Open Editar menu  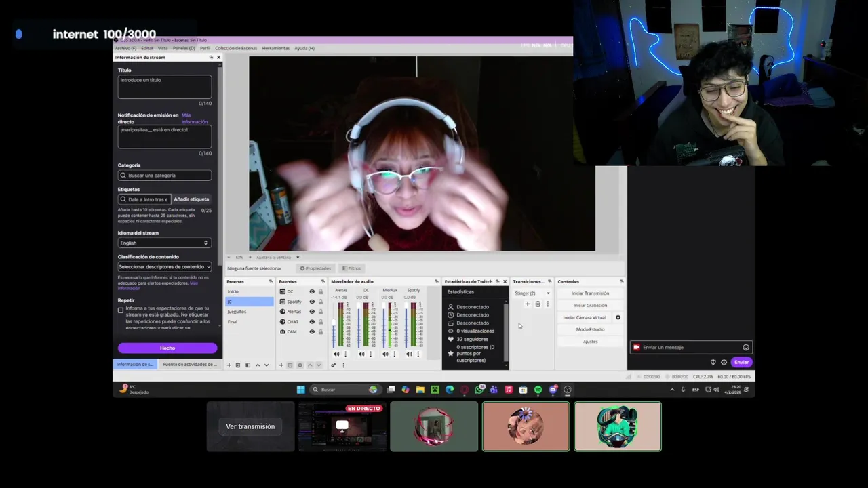click(147, 48)
